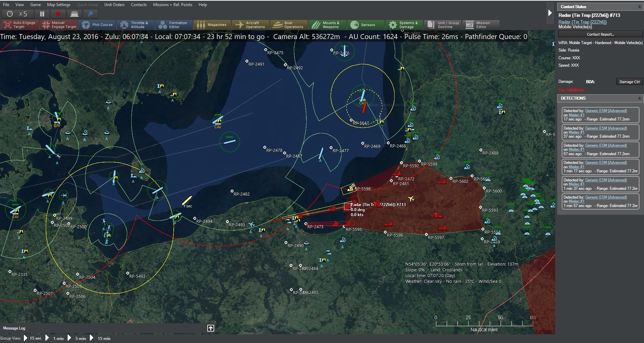
Task: Start the recorder with the red record button
Action: click(x=58, y=14)
